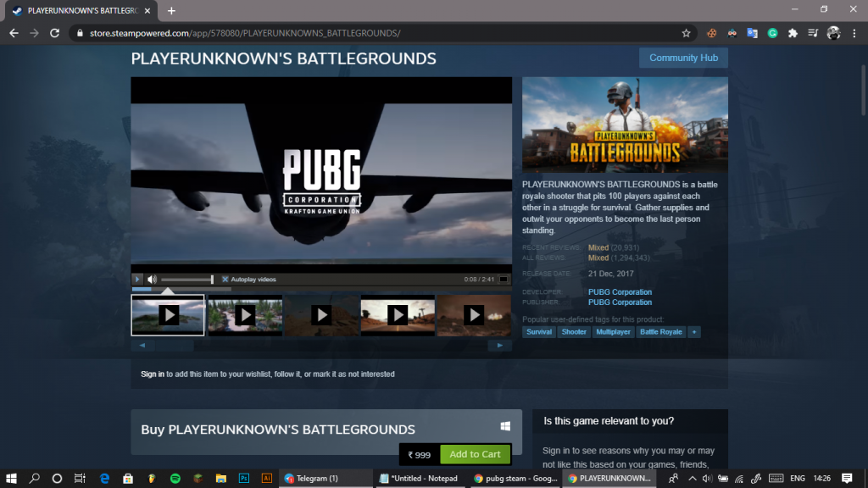This screenshot has width=868, height=488.
Task: Click the page vertical scrollbar
Action: [862, 90]
